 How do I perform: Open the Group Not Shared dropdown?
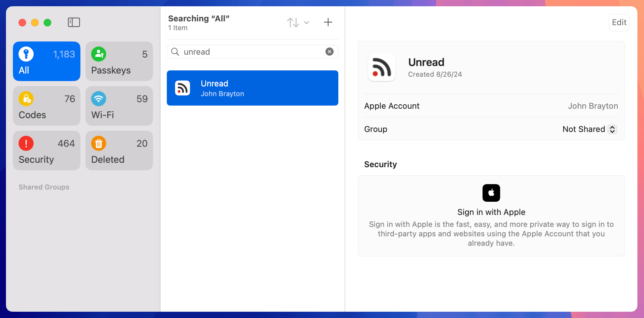click(590, 129)
